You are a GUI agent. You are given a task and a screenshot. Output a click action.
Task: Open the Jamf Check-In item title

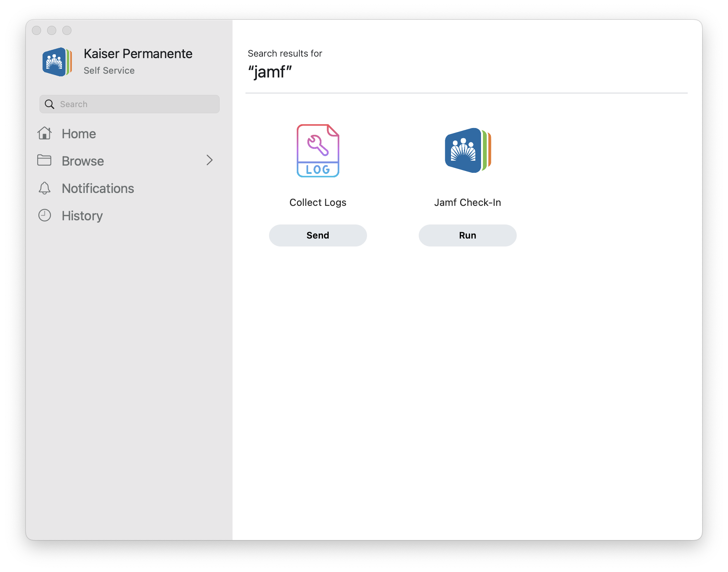[x=468, y=202]
